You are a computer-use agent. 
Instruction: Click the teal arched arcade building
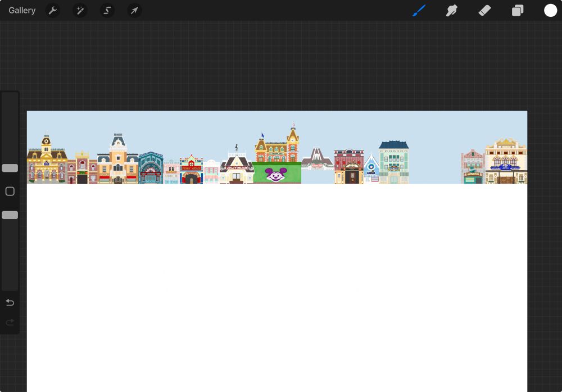[151, 168]
